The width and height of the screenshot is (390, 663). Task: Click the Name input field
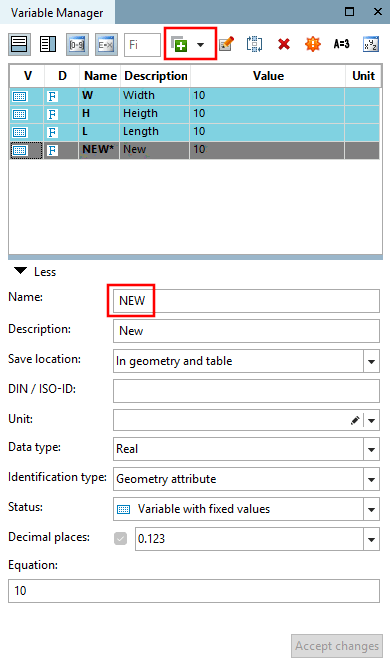pos(246,301)
